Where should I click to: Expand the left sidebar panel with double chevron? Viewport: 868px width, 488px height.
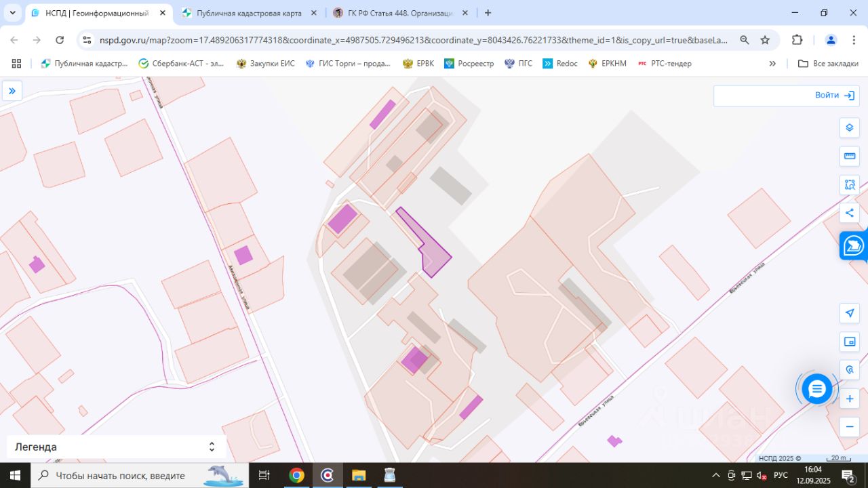[x=12, y=91]
